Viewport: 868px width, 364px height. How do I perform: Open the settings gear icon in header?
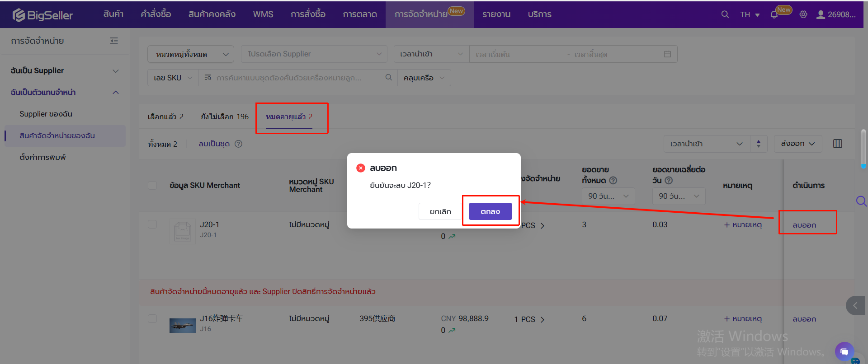[803, 14]
